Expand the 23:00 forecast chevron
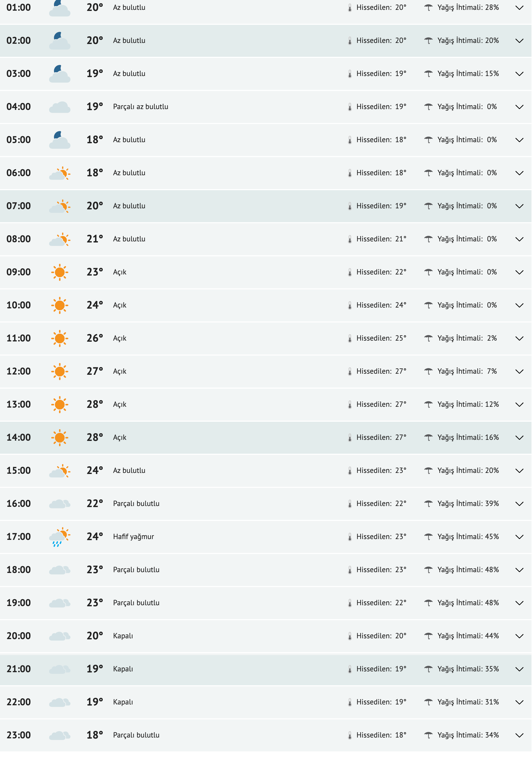 point(520,736)
